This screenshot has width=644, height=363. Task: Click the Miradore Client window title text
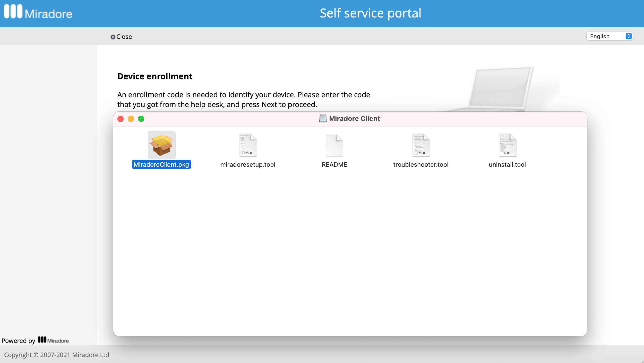tap(355, 119)
